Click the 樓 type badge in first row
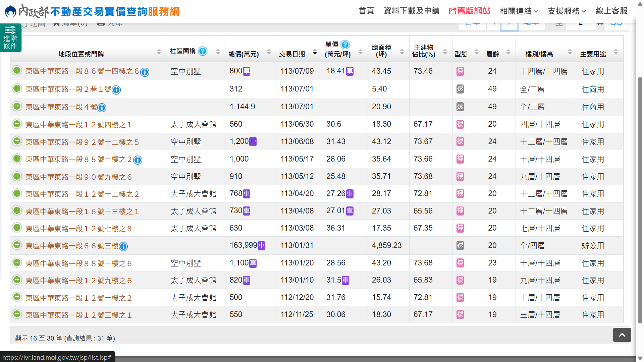 pyautogui.click(x=460, y=71)
